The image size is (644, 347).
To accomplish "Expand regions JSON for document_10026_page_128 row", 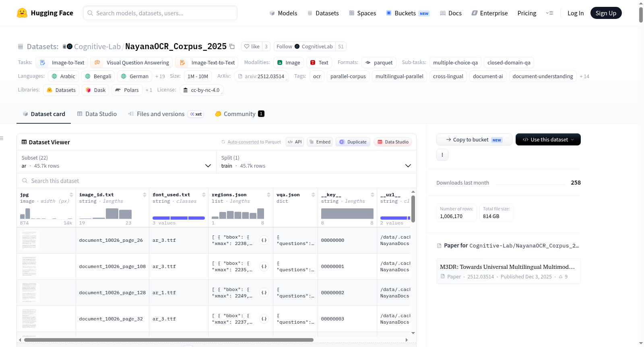I will coord(264,293).
